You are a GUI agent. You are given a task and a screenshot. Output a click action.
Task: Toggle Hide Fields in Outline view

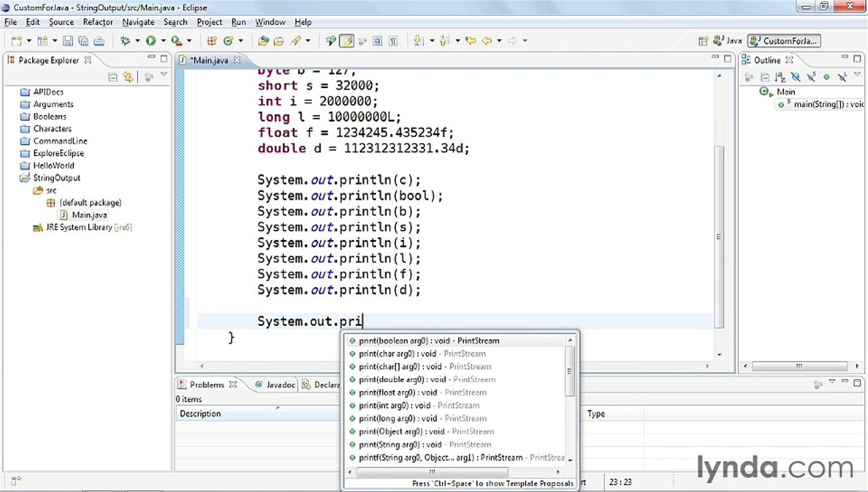pyautogui.click(x=796, y=77)
